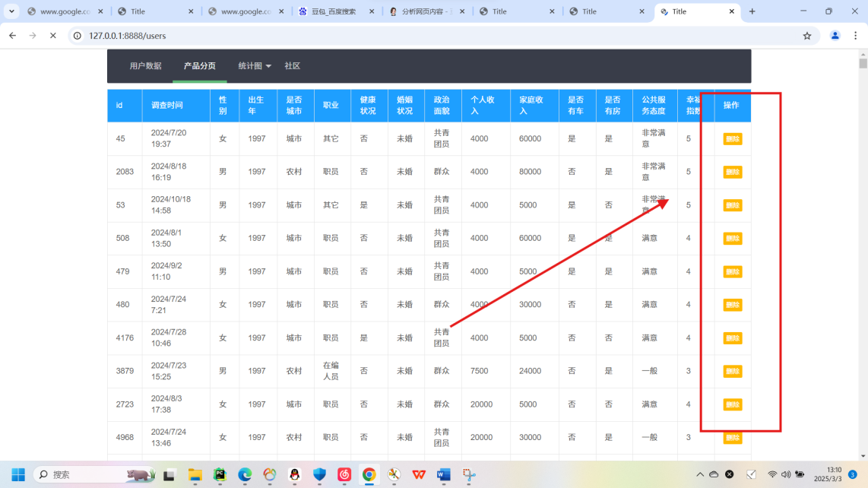Delete the row with id 2723

point(733,404)
